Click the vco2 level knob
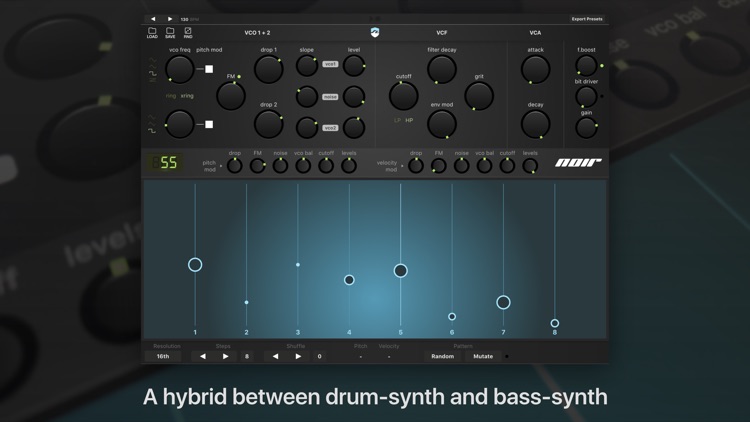This screenshot has width=750, height=422. coord(354,128)
